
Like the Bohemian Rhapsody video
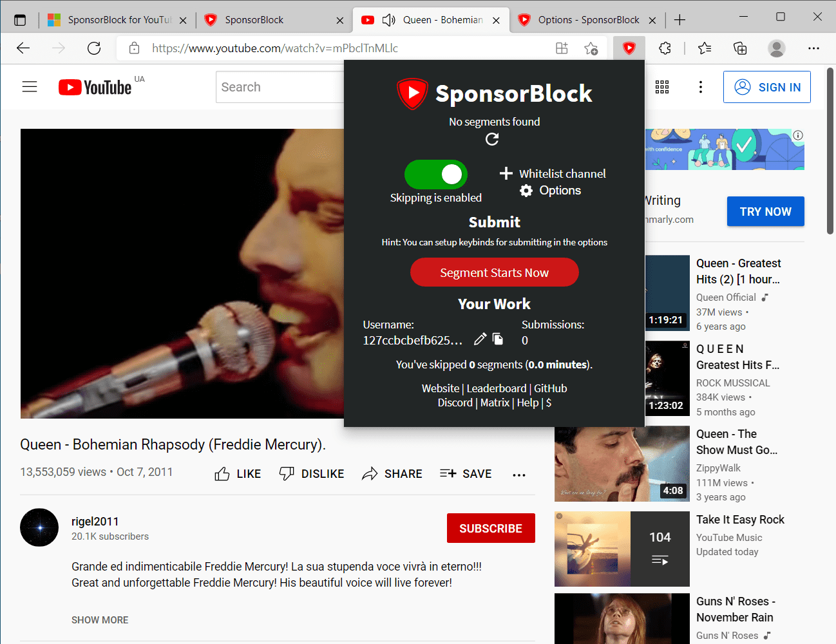(x=238, y=474)
